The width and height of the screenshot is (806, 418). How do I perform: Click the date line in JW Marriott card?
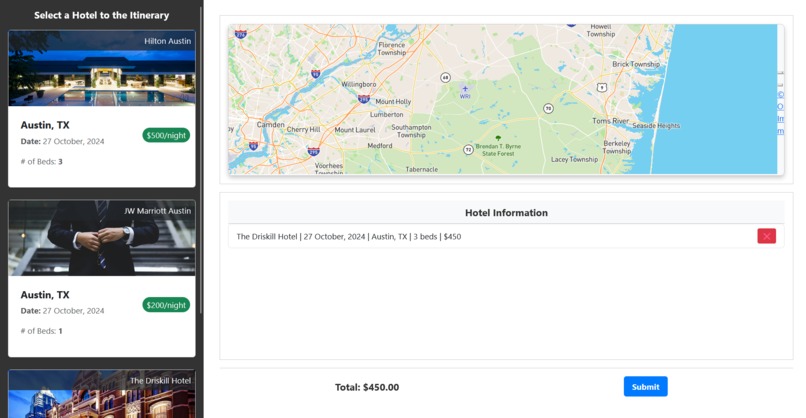coord(62,311)
